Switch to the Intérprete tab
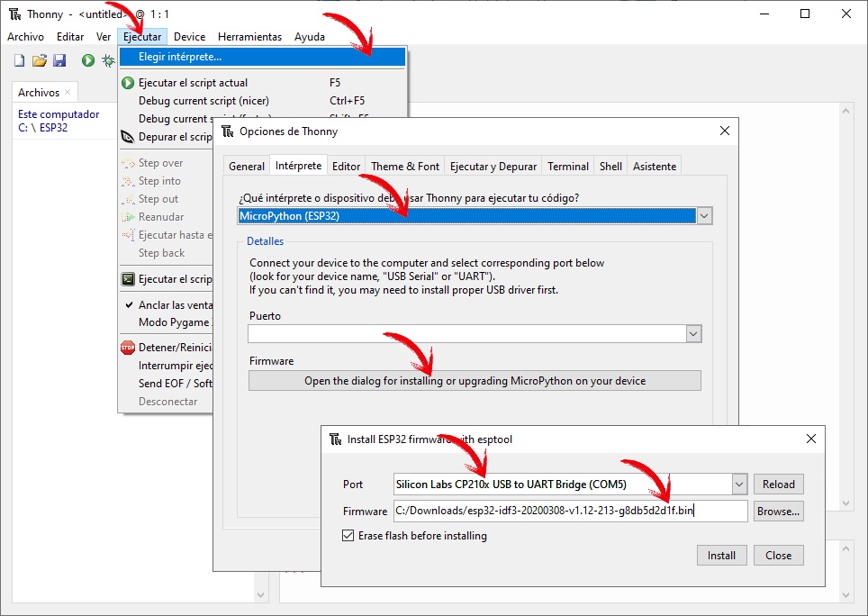 click(x=298, y=166)
